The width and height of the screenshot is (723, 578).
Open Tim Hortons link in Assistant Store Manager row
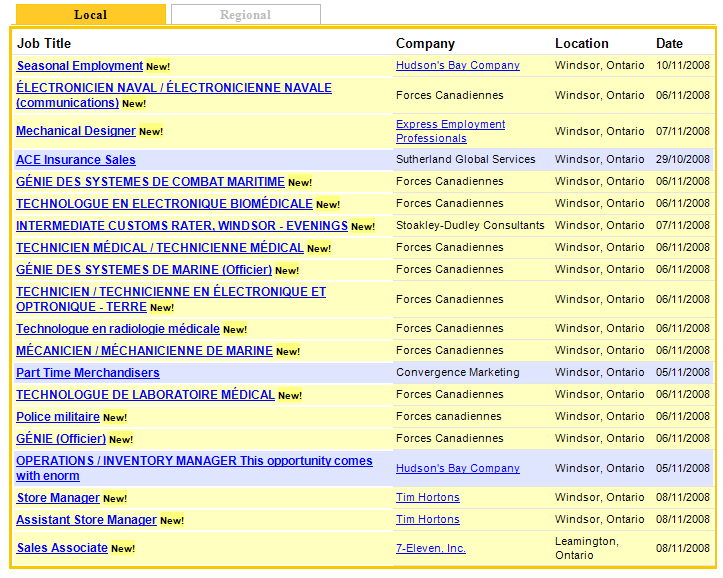428,519
